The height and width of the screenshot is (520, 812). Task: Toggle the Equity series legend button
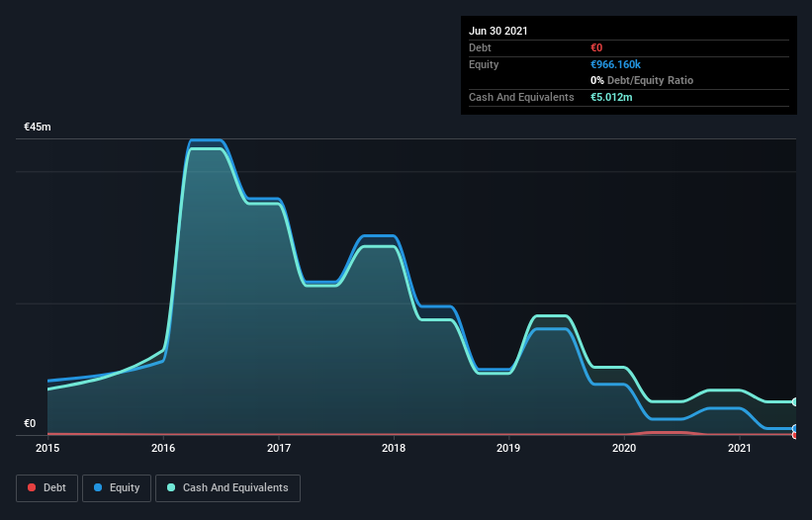pyautogui.click(x=117, y=488)
